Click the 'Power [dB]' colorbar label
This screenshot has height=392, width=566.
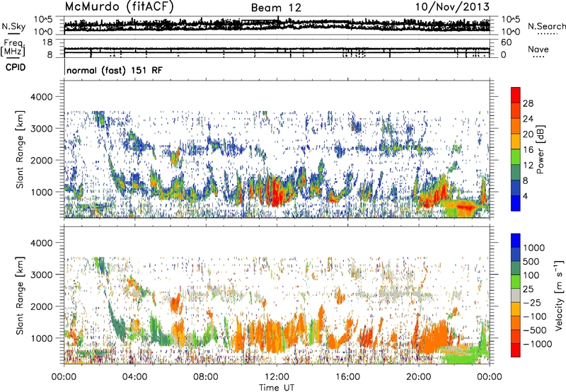(541, 149)
